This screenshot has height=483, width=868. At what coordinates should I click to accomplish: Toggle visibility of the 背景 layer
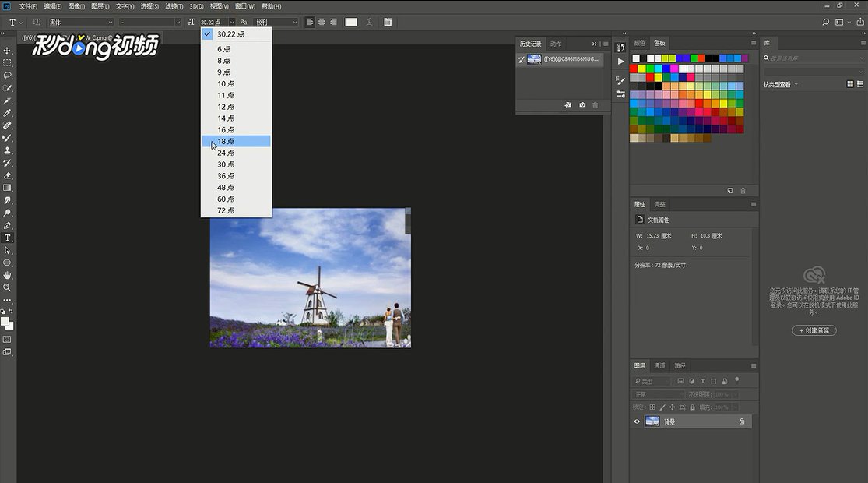[637, 421]
